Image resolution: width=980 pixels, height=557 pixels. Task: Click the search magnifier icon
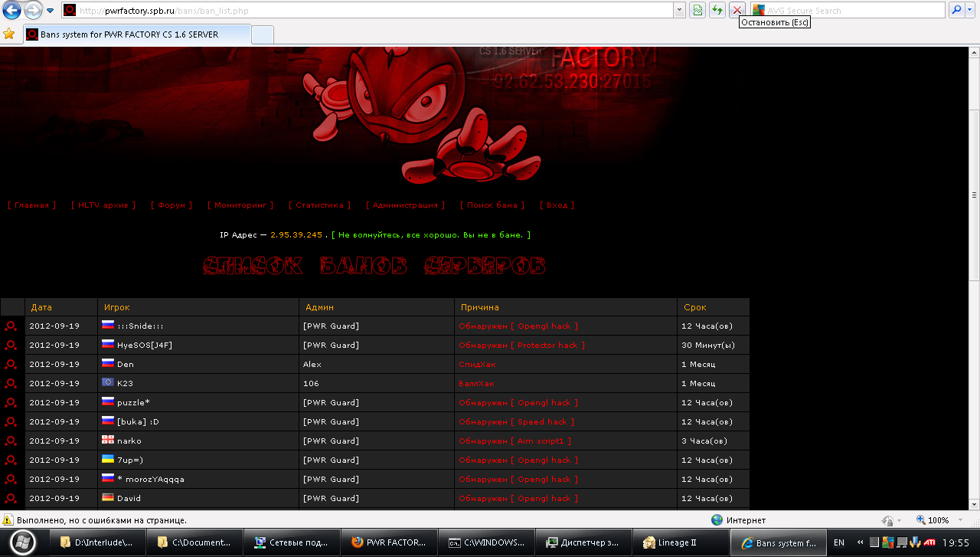click(955, 10)
